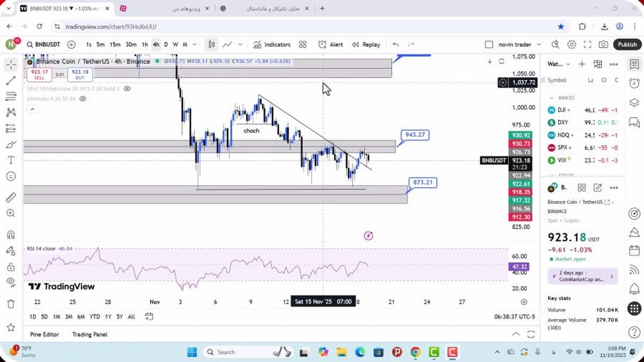Select the brush drawing tool
Image resolution: width=644 pixels, height=362 pixels.
pos(11,144)
